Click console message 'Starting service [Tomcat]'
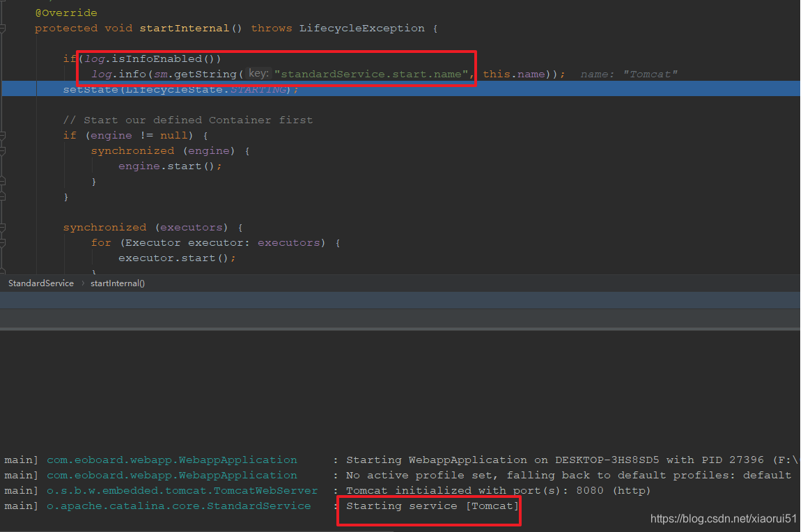 click(432, 506)
